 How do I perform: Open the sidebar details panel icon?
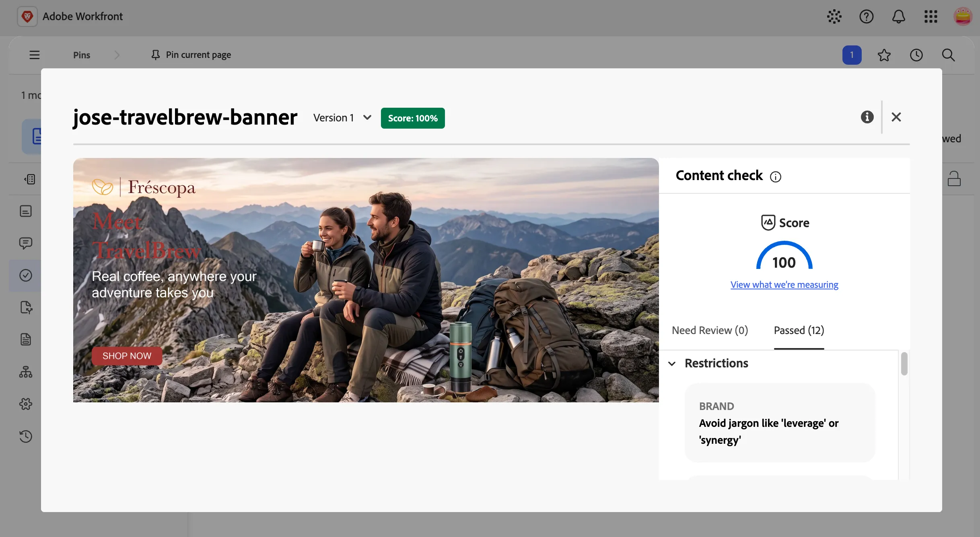26,211
